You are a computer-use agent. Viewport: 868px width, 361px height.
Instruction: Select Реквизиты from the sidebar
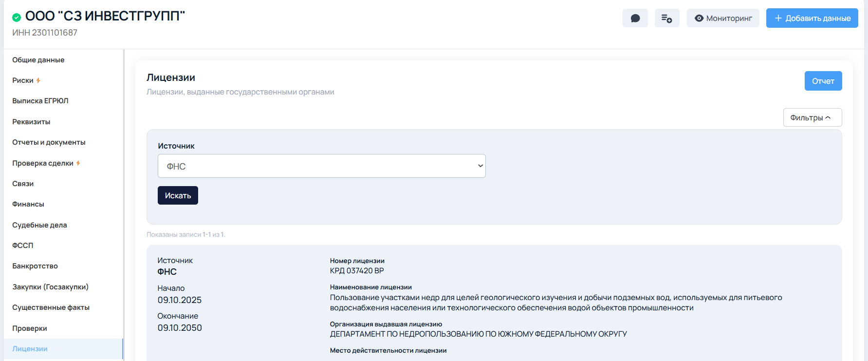coord(31,122)
